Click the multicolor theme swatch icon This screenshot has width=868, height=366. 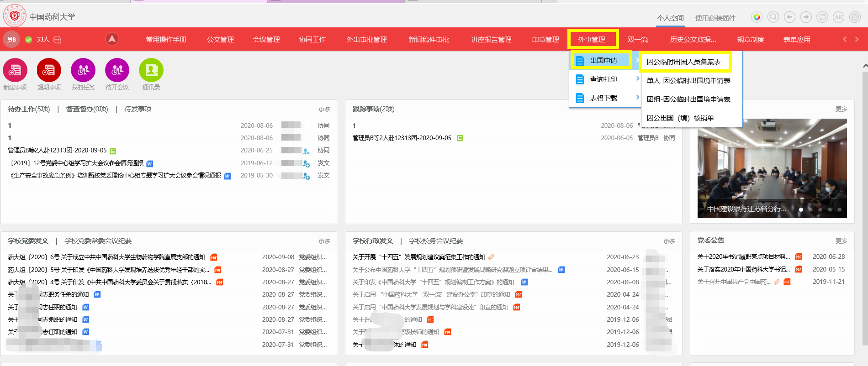(x=757, y=17)
